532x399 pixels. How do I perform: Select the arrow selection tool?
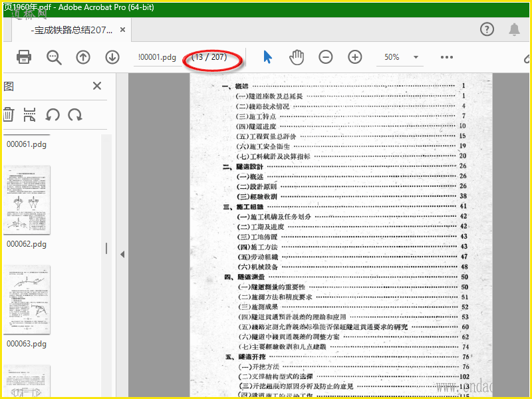click(268, 57)
